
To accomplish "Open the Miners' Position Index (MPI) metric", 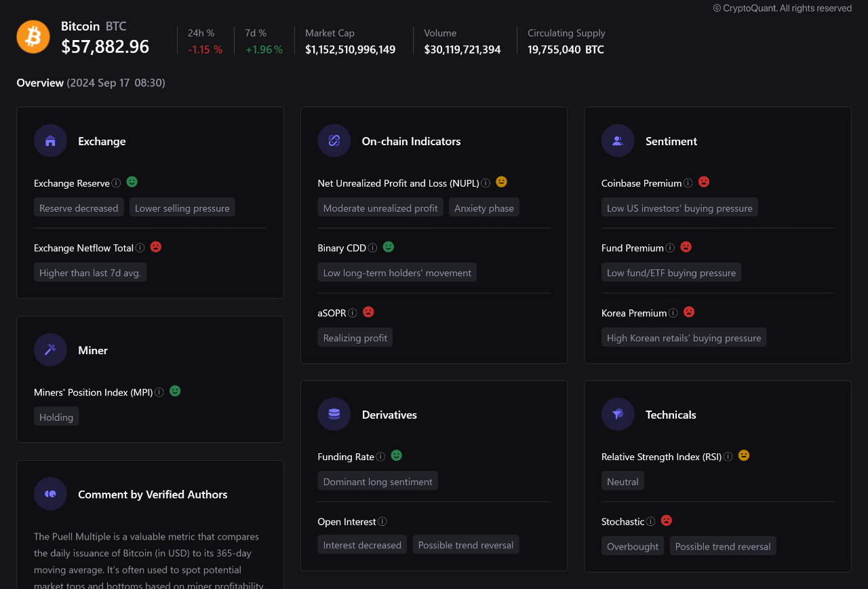I will click(93, 392).
